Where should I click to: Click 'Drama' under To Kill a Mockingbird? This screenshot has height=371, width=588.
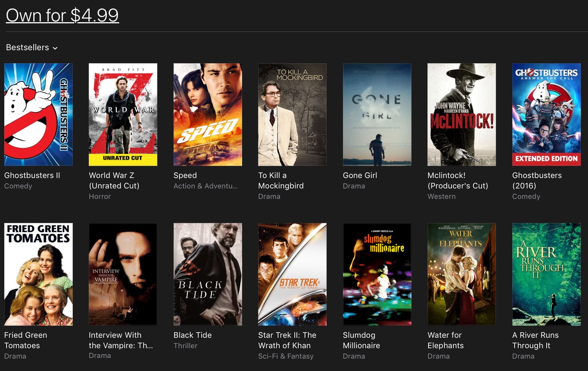269,197
